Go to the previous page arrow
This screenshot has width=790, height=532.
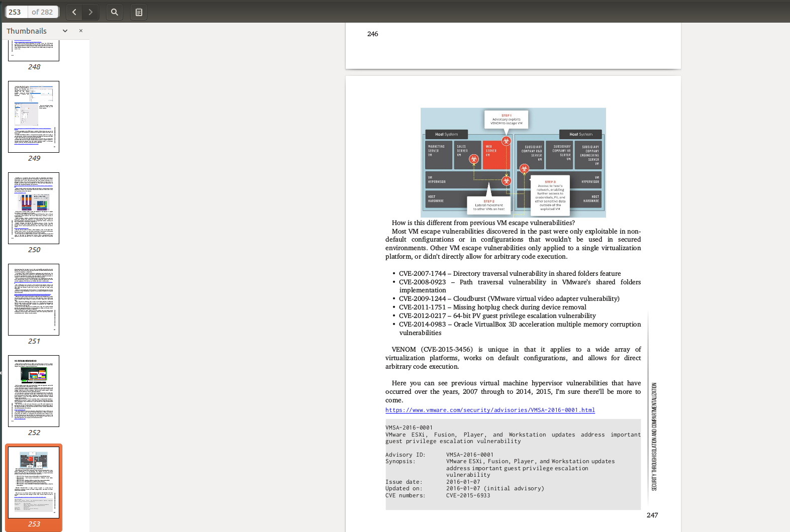74,12
